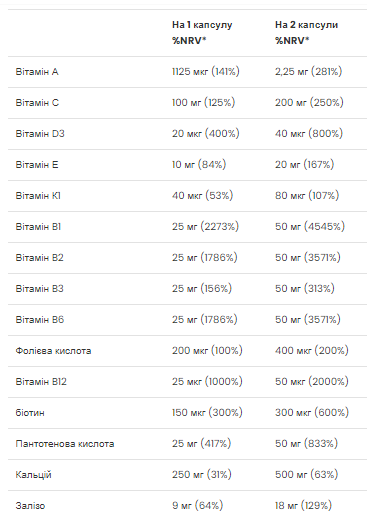Click the 50 мкг (2000%) cell
The width and height of the screenshot is (367, 517).
pyautogui.click(x=312, y=381)
